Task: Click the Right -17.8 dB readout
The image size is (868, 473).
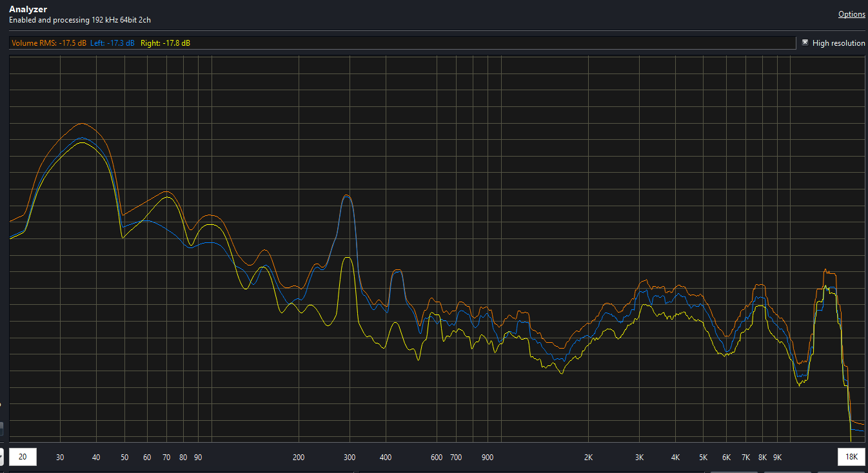Action: pos(165,43)
